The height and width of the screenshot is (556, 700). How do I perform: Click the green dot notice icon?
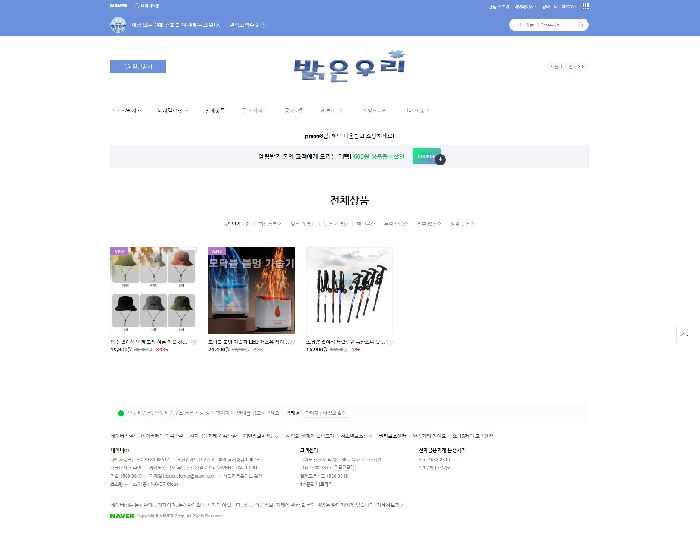pyautogui.click(x=121, y=413)
